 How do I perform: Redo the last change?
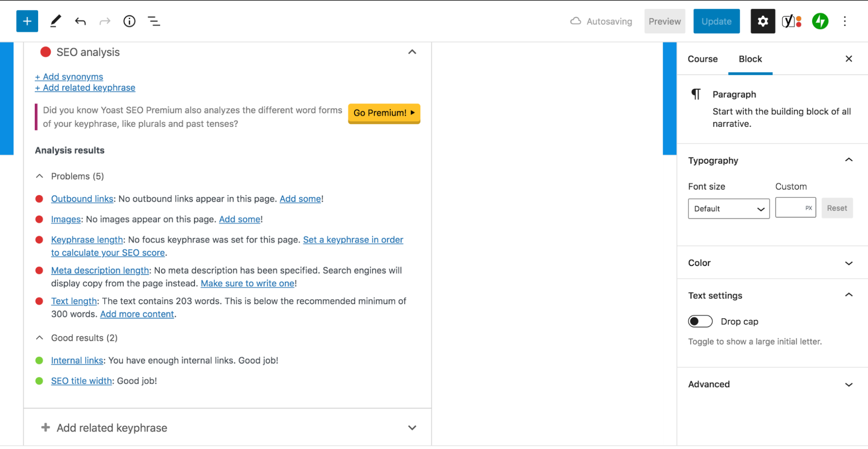(105, 21)
